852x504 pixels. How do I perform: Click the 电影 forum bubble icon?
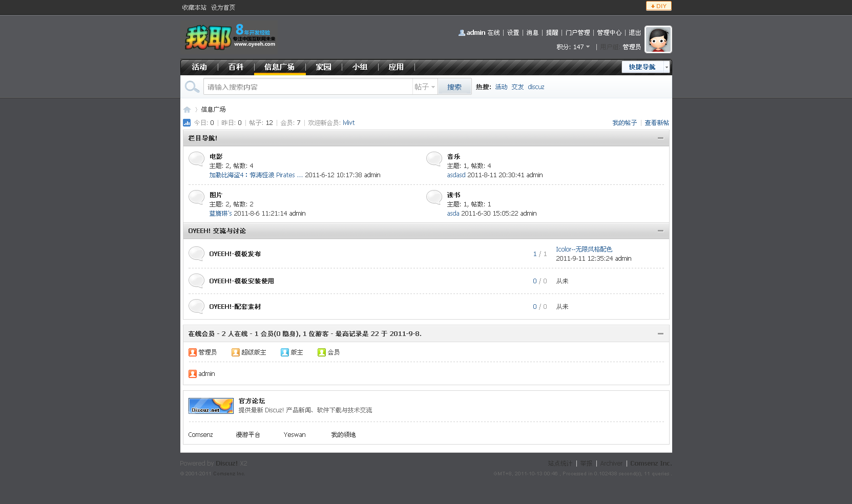[x=196, y=159]
